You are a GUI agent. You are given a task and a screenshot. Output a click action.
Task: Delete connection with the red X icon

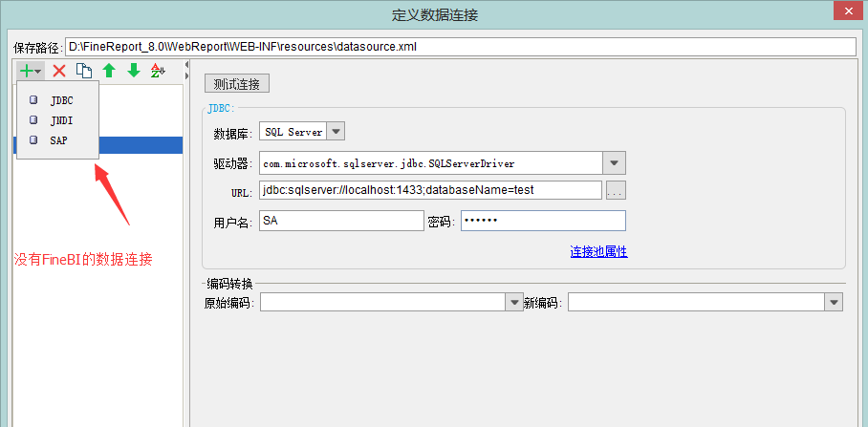pos(59,71)
